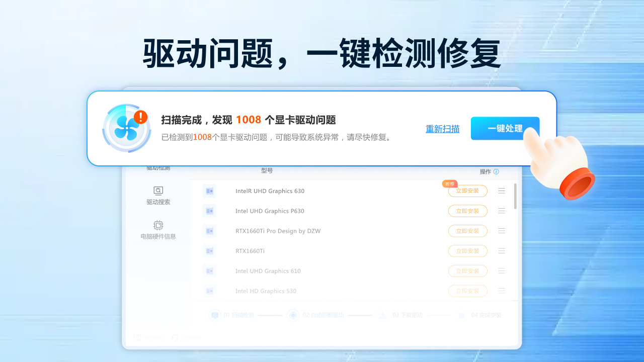The height and width of the screenshot is (362, 644).
Task: Click the GPU icon for Intel UHD Graphics 610
Action: tap(210, 271)
